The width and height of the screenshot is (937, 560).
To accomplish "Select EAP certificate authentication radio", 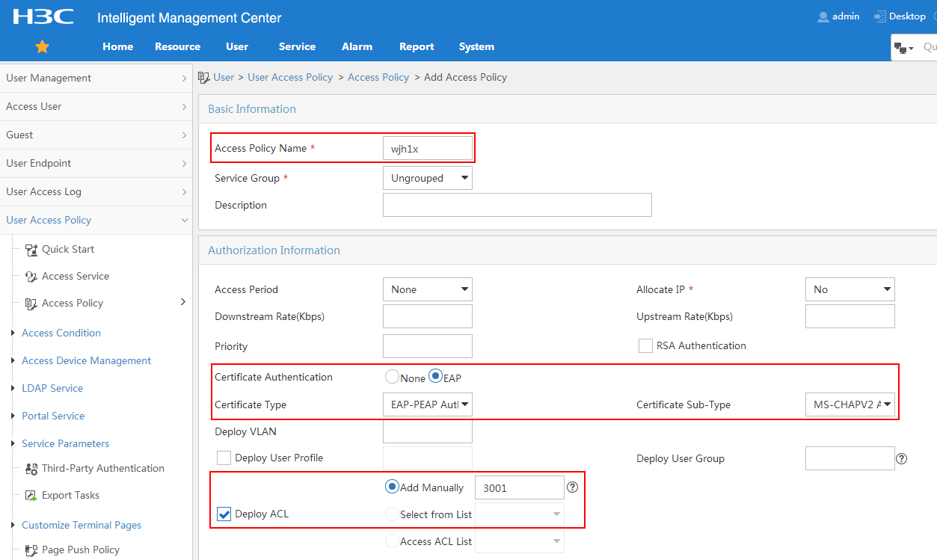I will coord(435,377).
